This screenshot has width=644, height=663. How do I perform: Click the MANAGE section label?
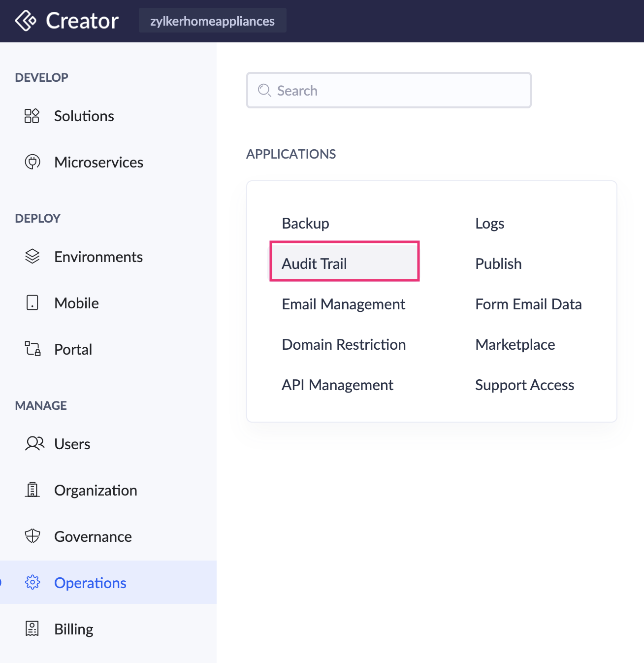click(x=41, y=405)
